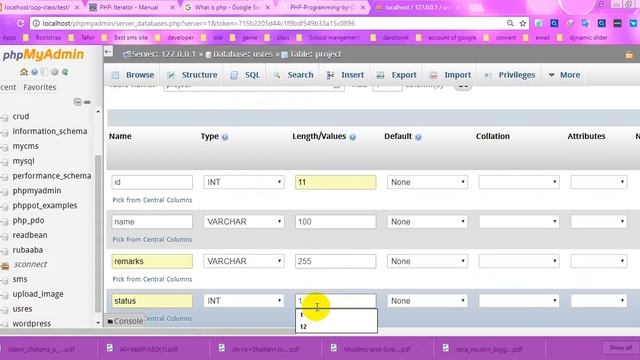Hide the navigation panel with the arrow icon
The image size is (640, 360).
tap(108, 51)
